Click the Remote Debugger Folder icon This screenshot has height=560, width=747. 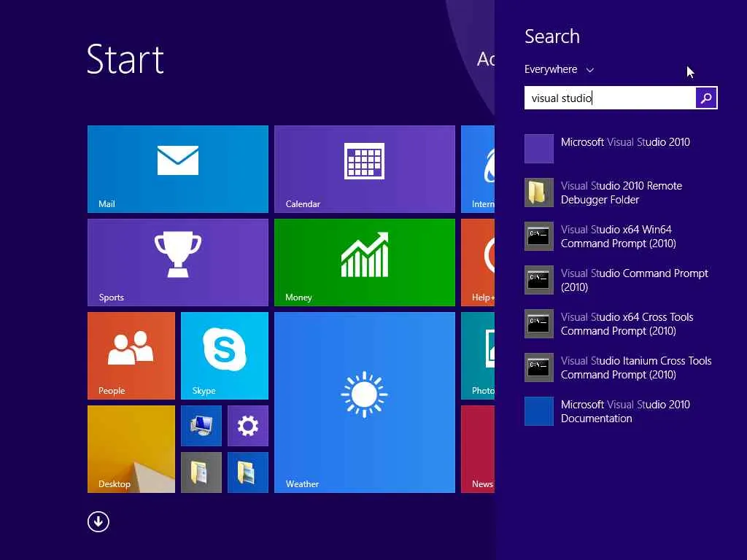[539, 192]
